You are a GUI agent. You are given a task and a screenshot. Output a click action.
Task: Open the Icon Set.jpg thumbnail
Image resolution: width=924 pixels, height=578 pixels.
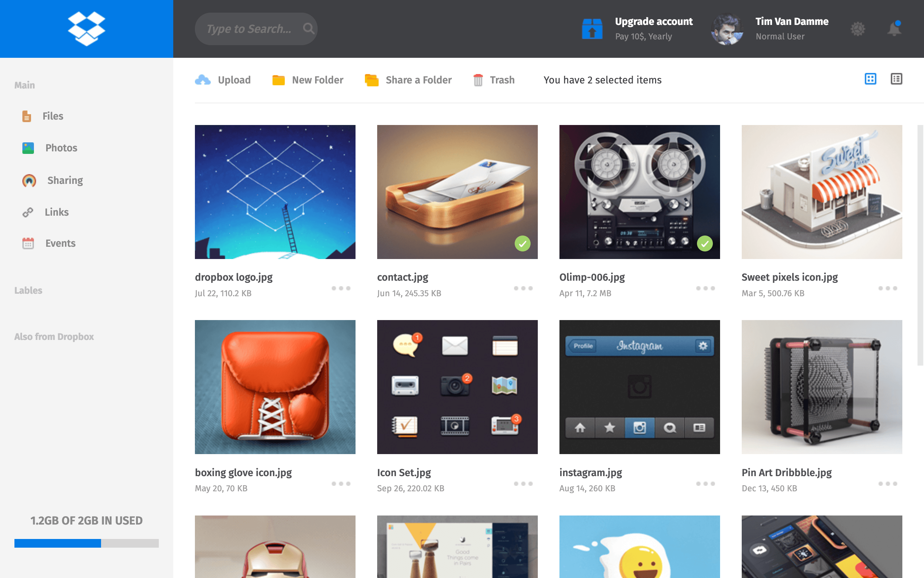(457, 387)
